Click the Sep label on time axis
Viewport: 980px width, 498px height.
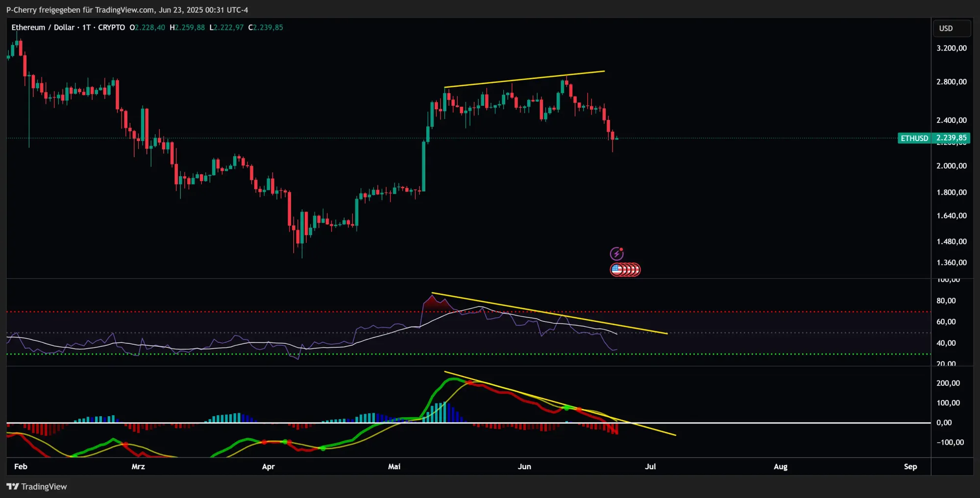(910, 467)
